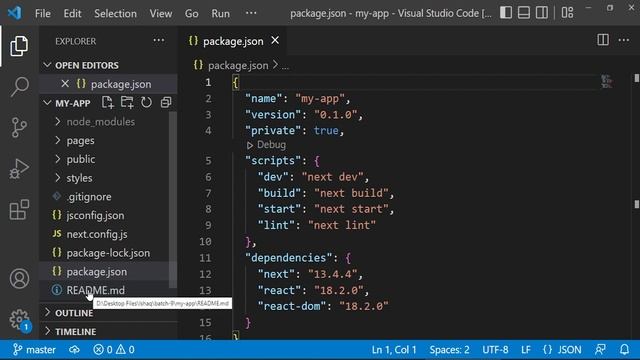
Task: Change indentation via Spaces: 2
Action: (449, 350)
